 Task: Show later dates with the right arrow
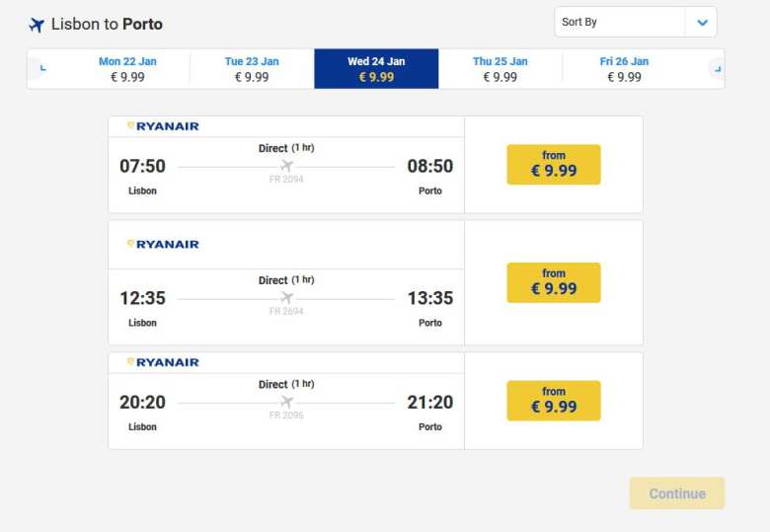coord(717,68)
